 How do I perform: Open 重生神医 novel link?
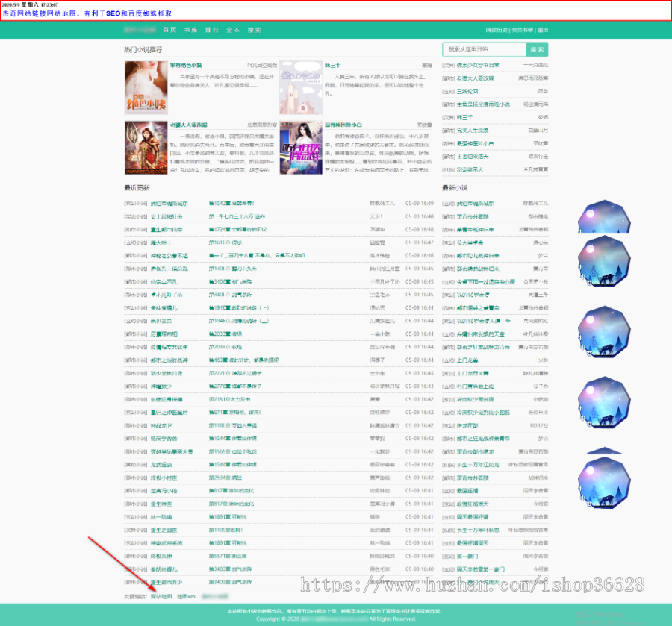point(161,504)
